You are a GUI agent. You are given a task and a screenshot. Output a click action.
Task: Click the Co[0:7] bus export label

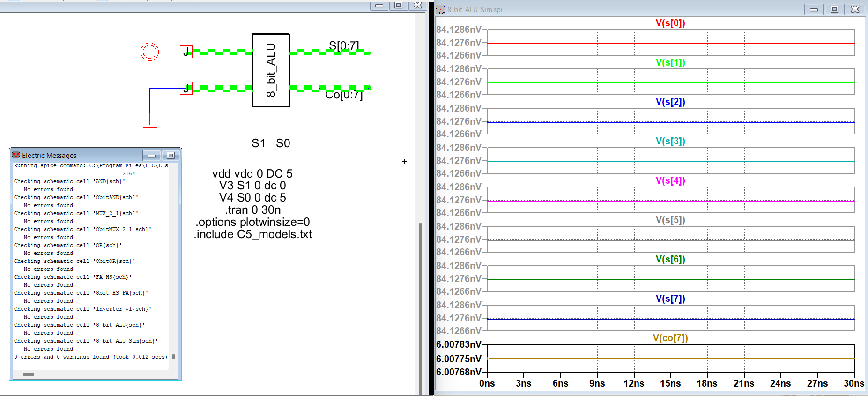[x=344, y=95]
